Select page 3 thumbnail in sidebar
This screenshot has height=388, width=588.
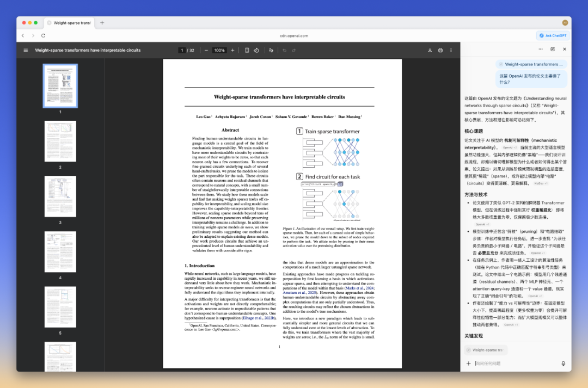coord(60,196)
